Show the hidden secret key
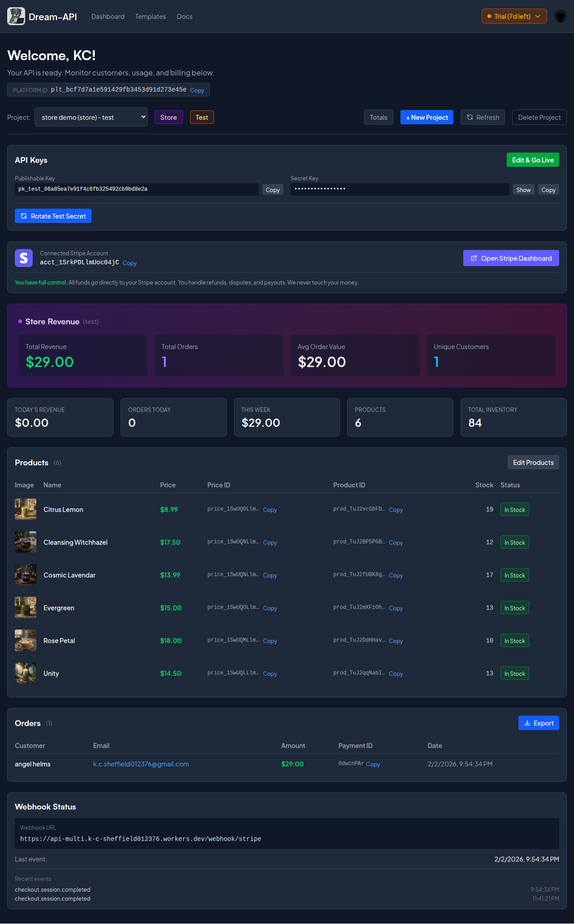The height and width of the screenshot is (924, 574). 523,190
